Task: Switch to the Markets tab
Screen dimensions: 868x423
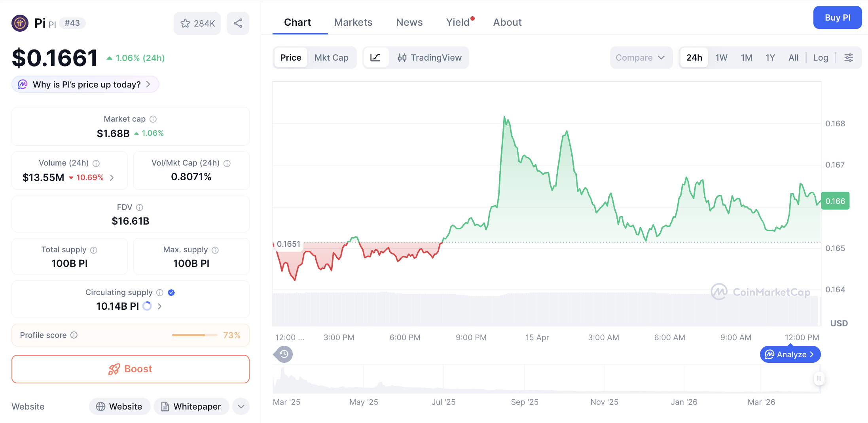Action: click(x=353, y=22)
